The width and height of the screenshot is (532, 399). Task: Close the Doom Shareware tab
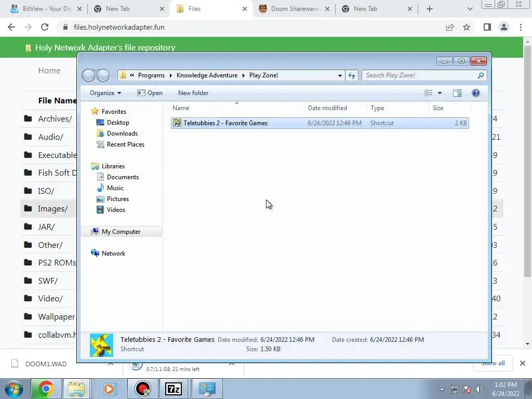(x=327, y=9)
